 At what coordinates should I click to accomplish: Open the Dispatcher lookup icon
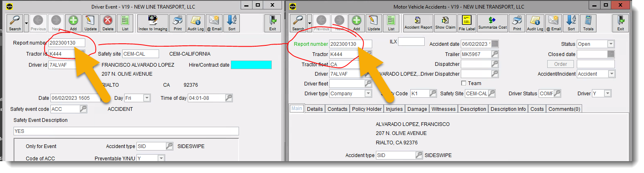(495, 64)
